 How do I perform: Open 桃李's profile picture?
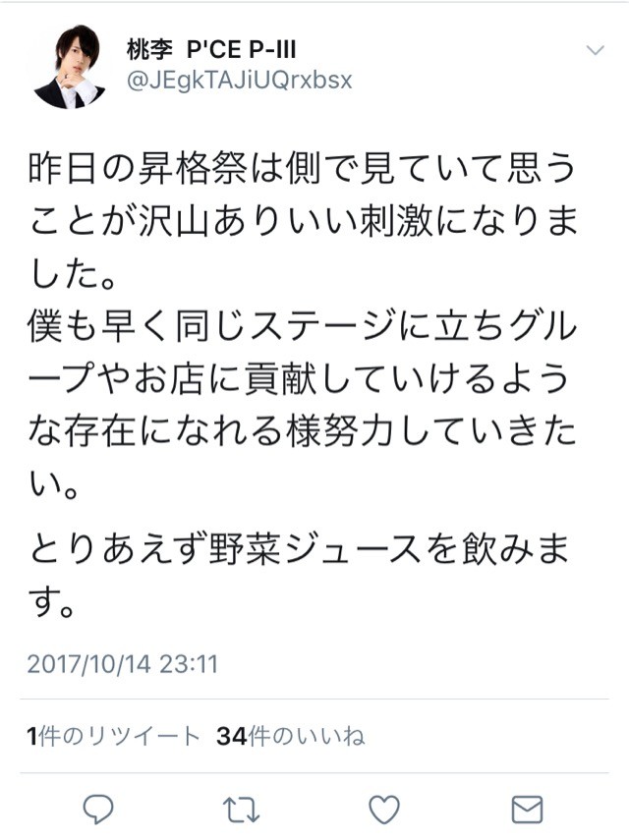click(x=69, y=66)
